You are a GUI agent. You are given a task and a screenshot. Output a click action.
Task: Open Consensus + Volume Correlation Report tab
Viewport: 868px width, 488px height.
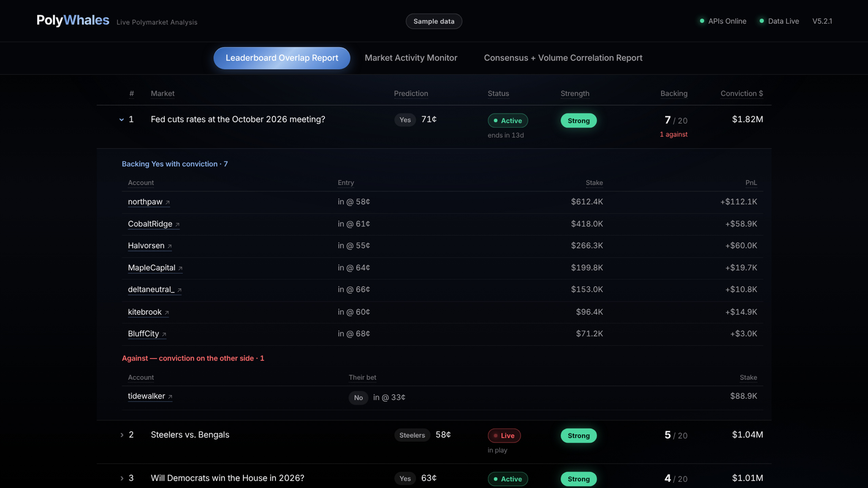pos(563,58)
